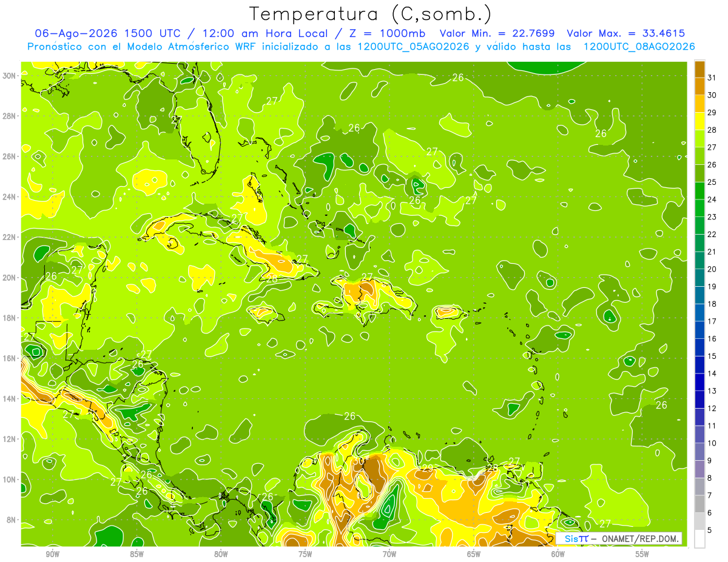Select the '1200UTC_08AGO2026' valid-until time
This screenshot has width=728, height=562.
pyautogui.click(x=639, y=47)
